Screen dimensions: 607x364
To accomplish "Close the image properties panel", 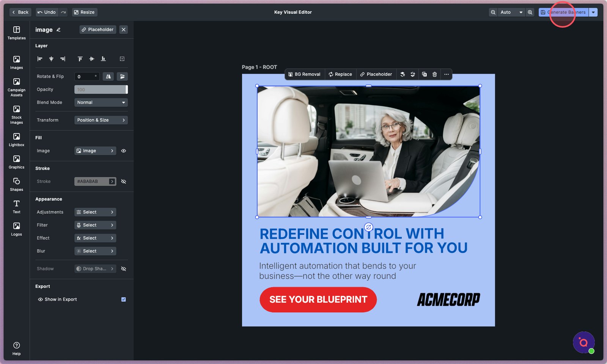I will 124,30.
